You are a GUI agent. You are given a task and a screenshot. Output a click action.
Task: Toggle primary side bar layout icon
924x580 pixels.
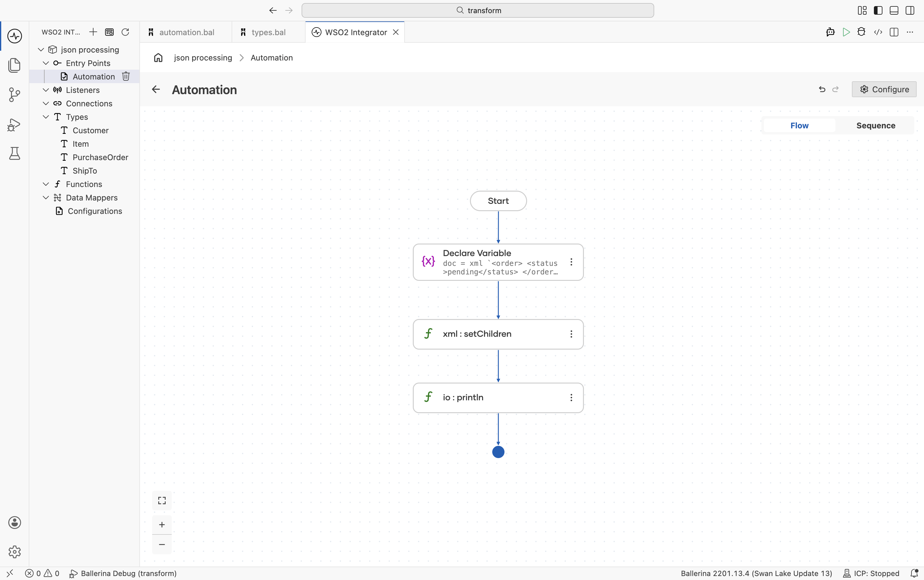(x=878, y=10)
